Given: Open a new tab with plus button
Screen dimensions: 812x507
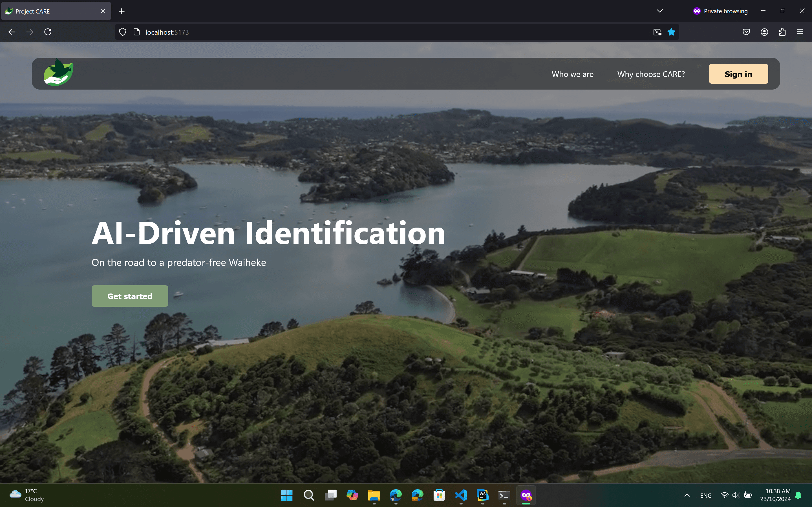Looking at the screenshot, I should click(x=122, y=11).
